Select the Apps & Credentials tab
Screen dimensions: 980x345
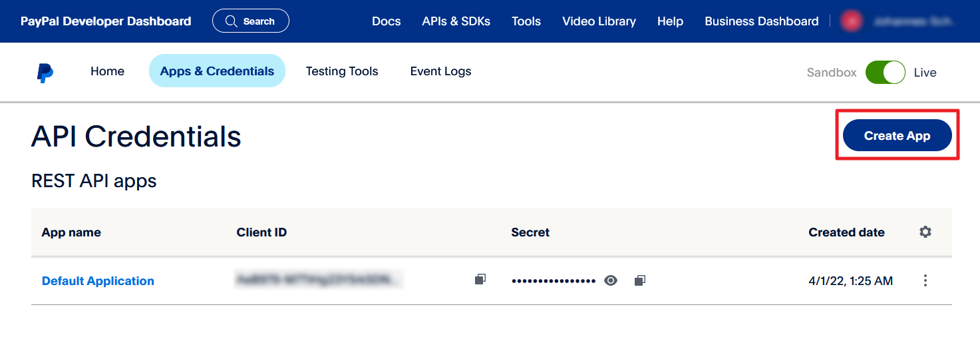(217, 71)
